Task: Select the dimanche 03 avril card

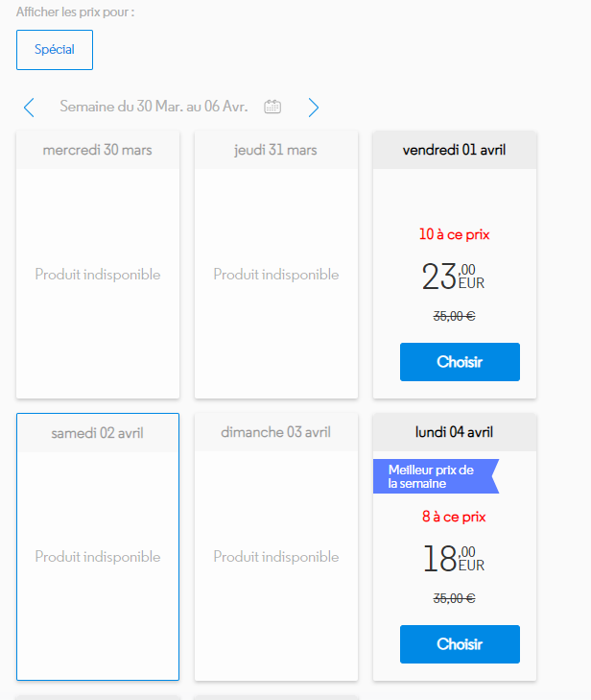Action: point(276,557)
